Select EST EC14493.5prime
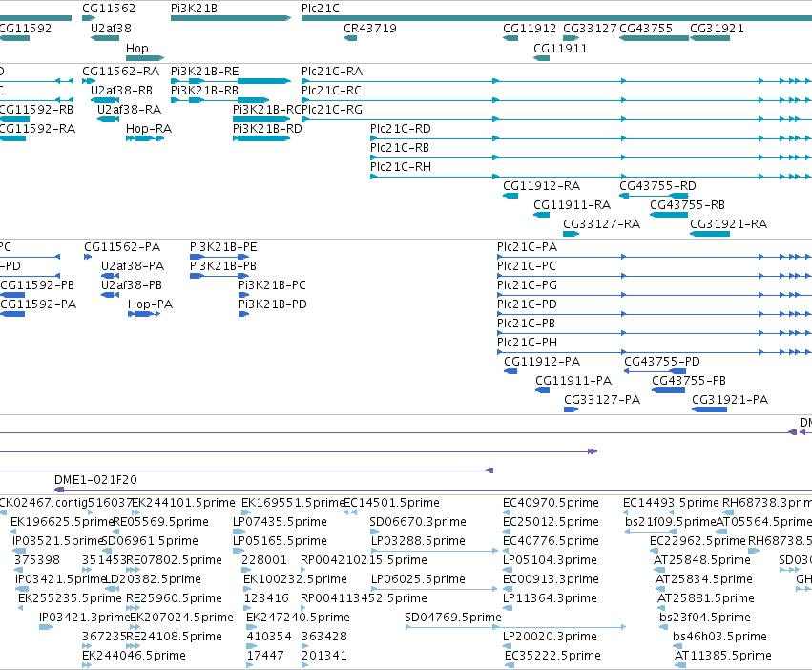The width and height of the screenshot is (812, 670). click(x=671, y=503)
